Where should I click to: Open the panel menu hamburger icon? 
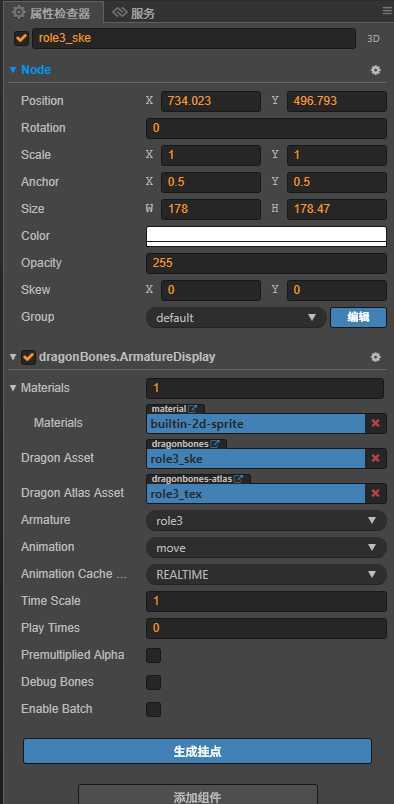(x=387, y=10)
